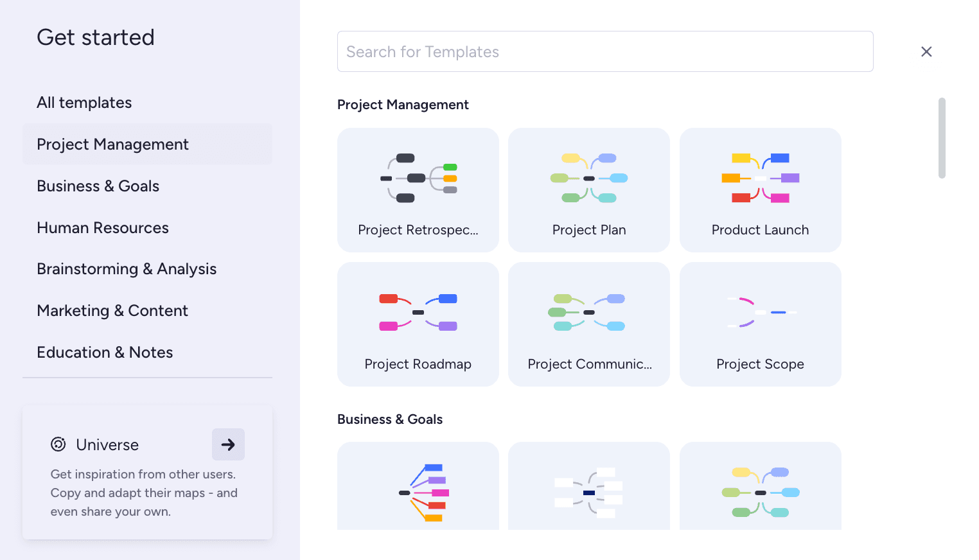Go to Business & Goals category

click(98, 186)
